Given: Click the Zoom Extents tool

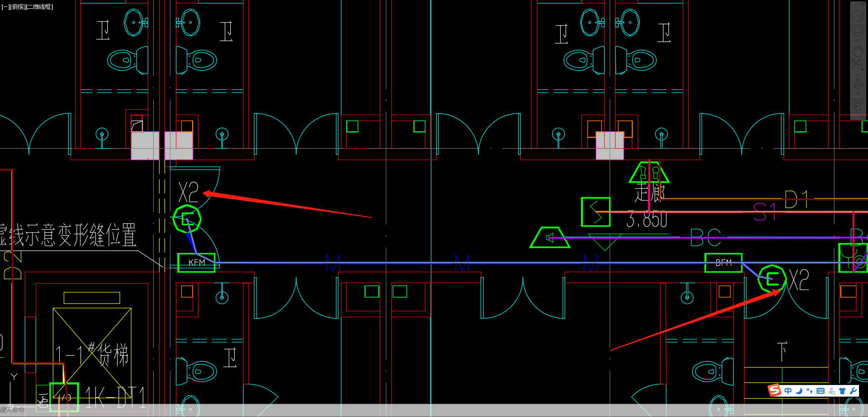Looking at the screenshot, I should point(858,65).
